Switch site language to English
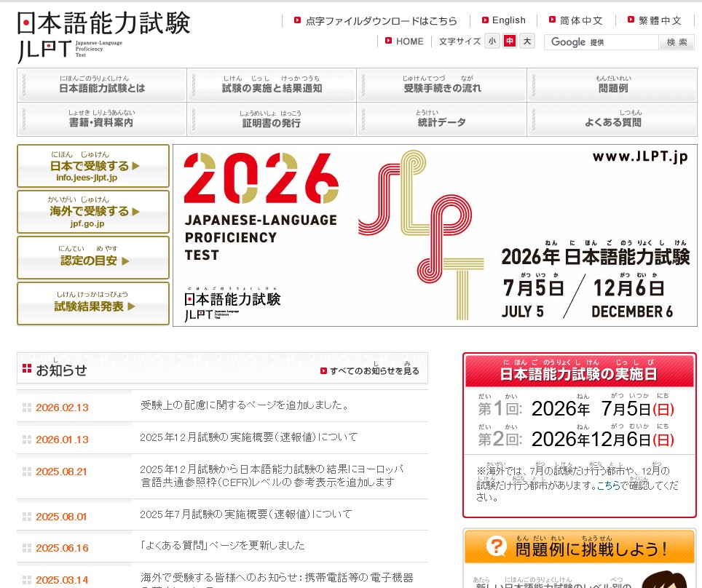The width and height of the screenshot is (702, 588). click(x=508, y=20)
